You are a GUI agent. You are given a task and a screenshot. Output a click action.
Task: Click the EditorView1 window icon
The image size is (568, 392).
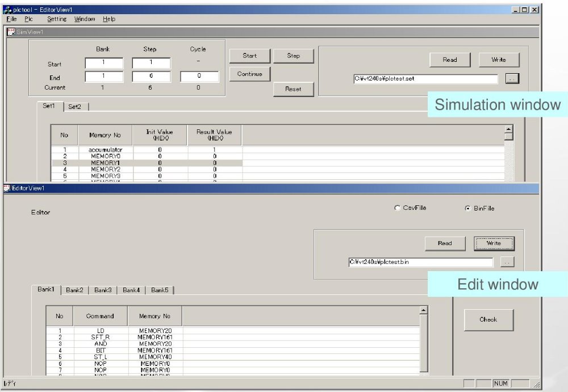click(8, 188)
